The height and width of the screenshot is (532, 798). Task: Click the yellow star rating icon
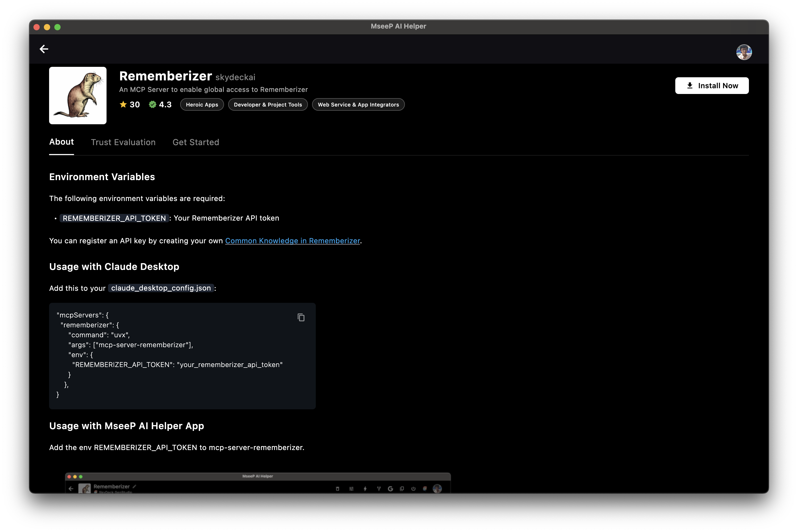123,104
